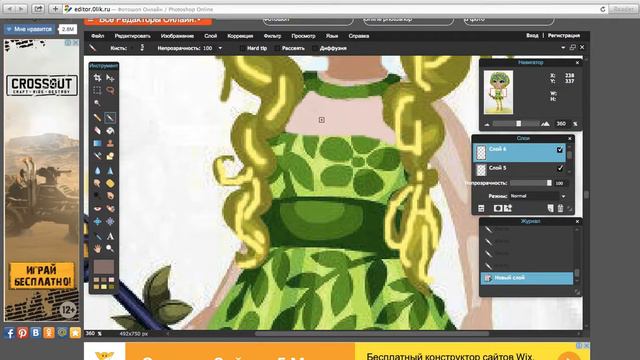Select the Blur drop tool

(x=97, y=171)
